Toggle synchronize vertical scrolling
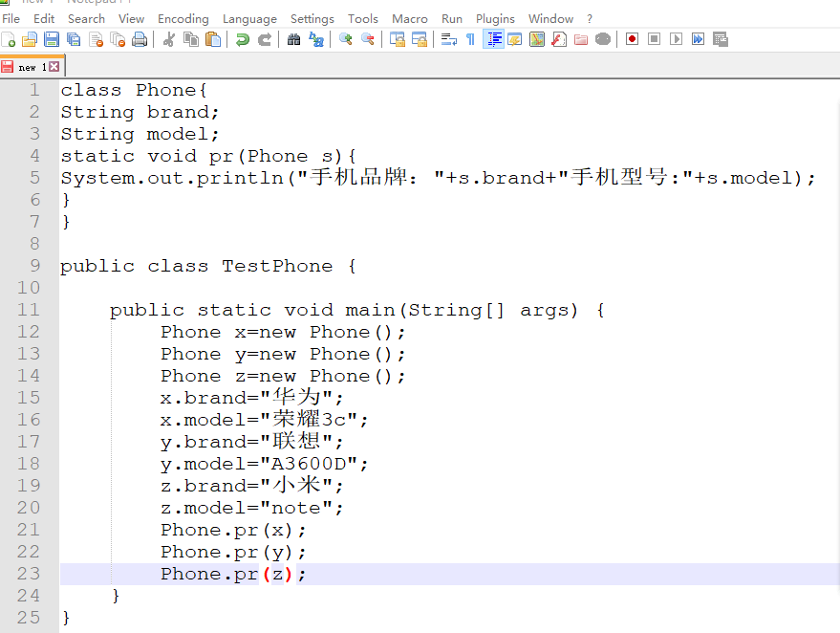840x633 pixels. (x=397, y=39)
